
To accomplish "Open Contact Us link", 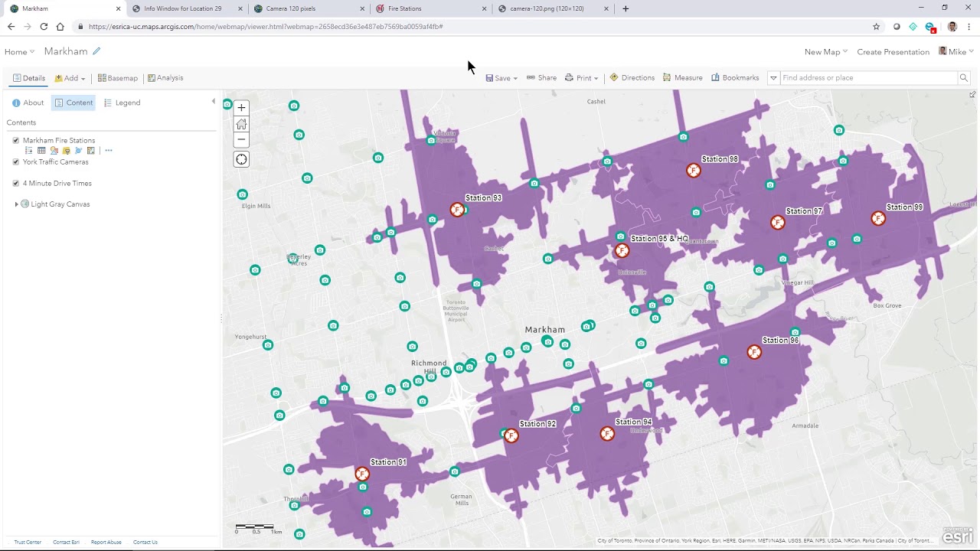I will point(145,543).
